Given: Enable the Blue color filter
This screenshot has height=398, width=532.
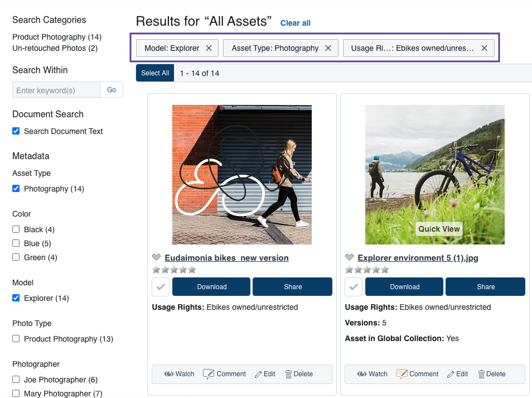Looking at the screenshot, I should [x=16, y=243].
